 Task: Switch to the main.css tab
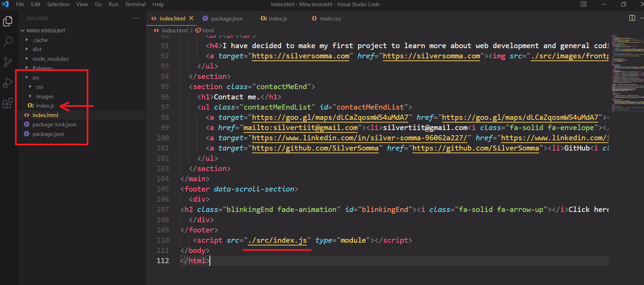click(326, 18)
